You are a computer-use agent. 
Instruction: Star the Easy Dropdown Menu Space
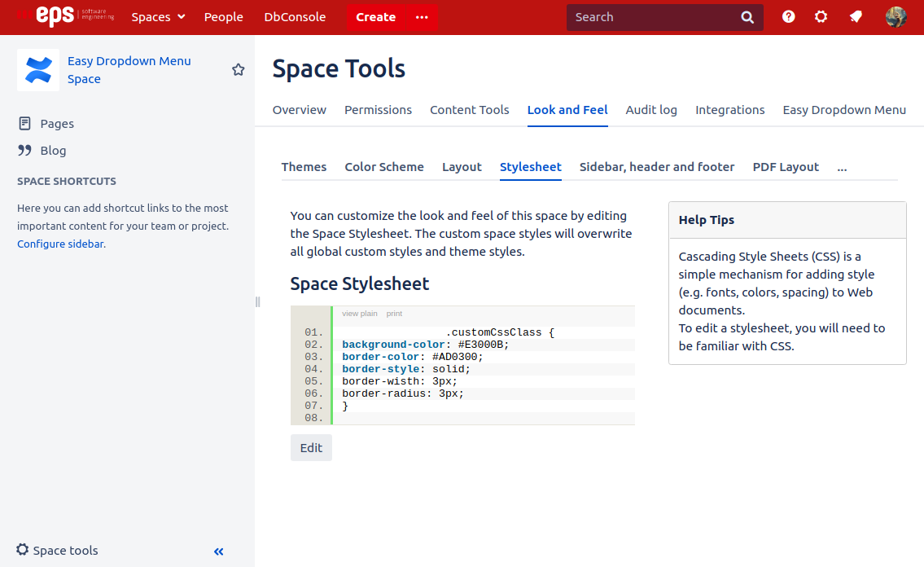pyautogui.click(x=239, y=70)
